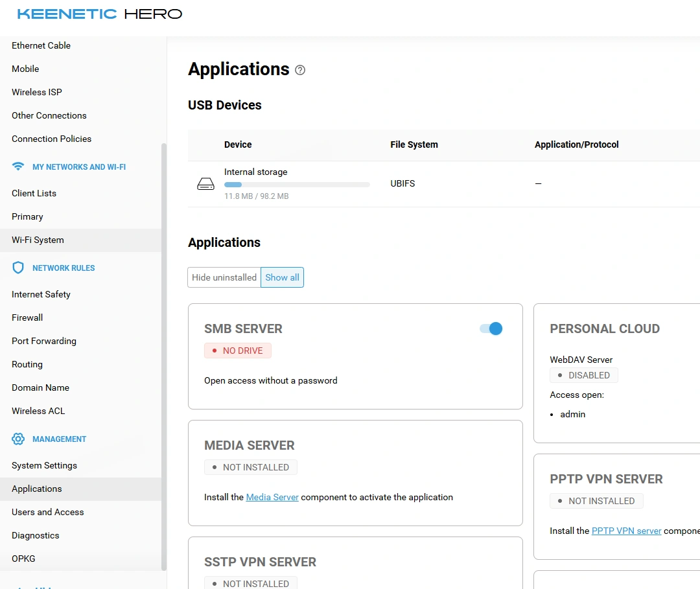This screenshot has height=589, width=700.
Task: Open Internet Safety page
Action: tap(41, 294)
